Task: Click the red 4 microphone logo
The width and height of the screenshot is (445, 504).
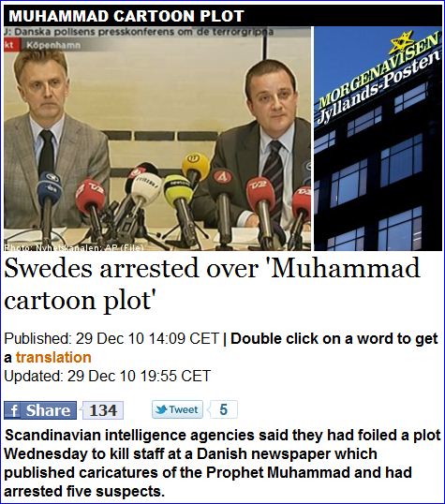Action: click(x=223, y=177)
